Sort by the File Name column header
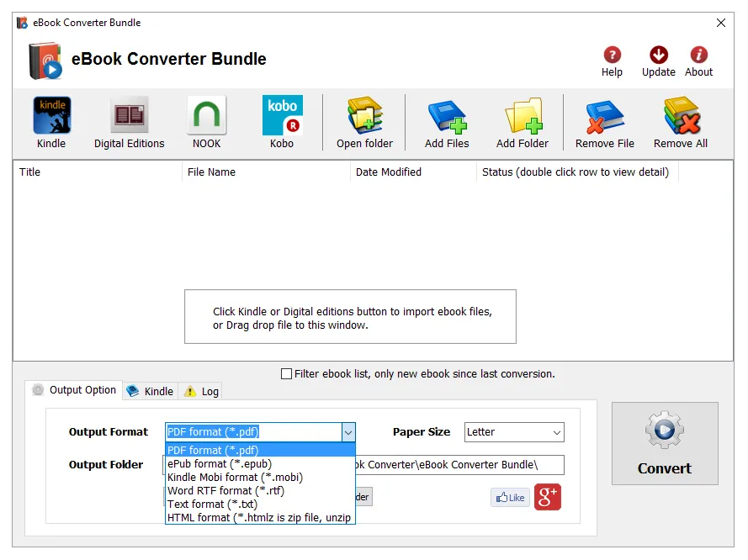 click(x=266, y=172)
